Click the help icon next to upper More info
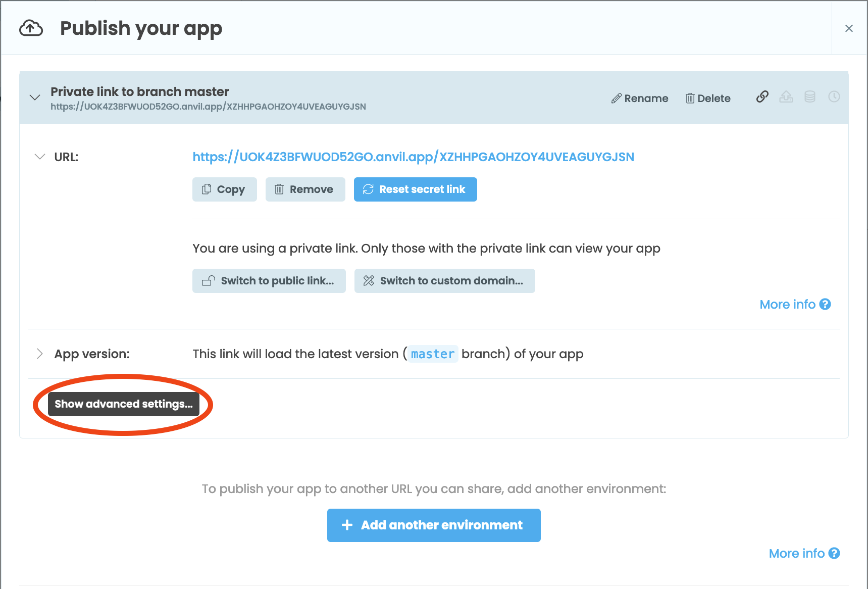Screen dimensions: 868x589 tap(825, 304)
